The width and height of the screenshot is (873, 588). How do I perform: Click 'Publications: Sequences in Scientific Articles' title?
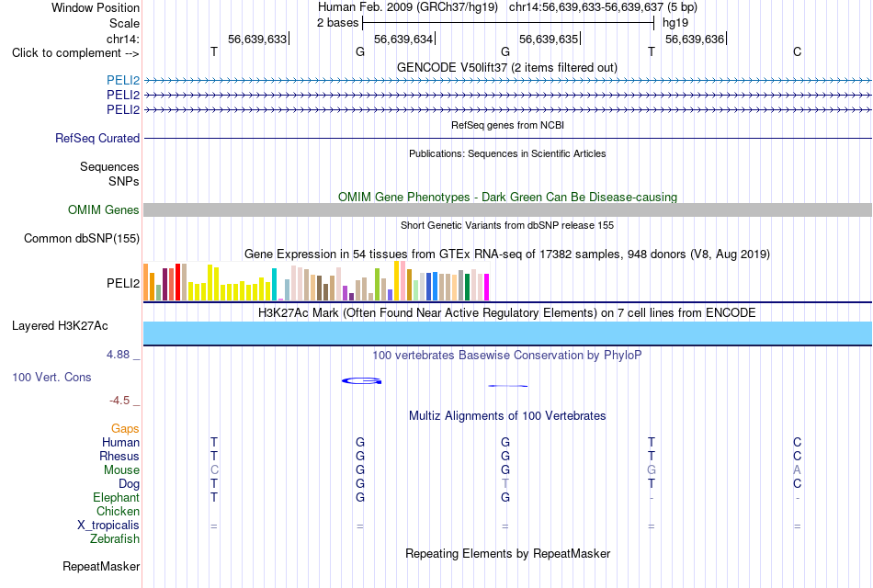point(507,153)
